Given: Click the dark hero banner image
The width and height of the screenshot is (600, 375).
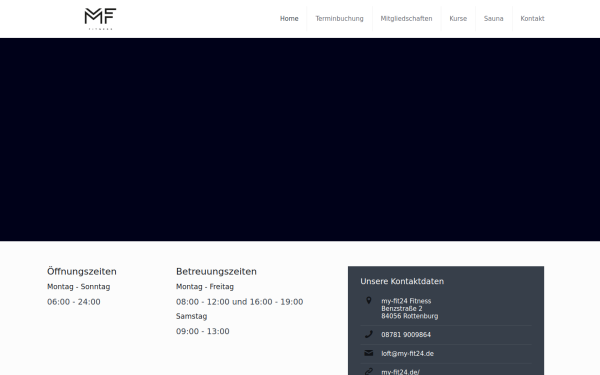Looking at the screenshot, I should coord(300,139).
